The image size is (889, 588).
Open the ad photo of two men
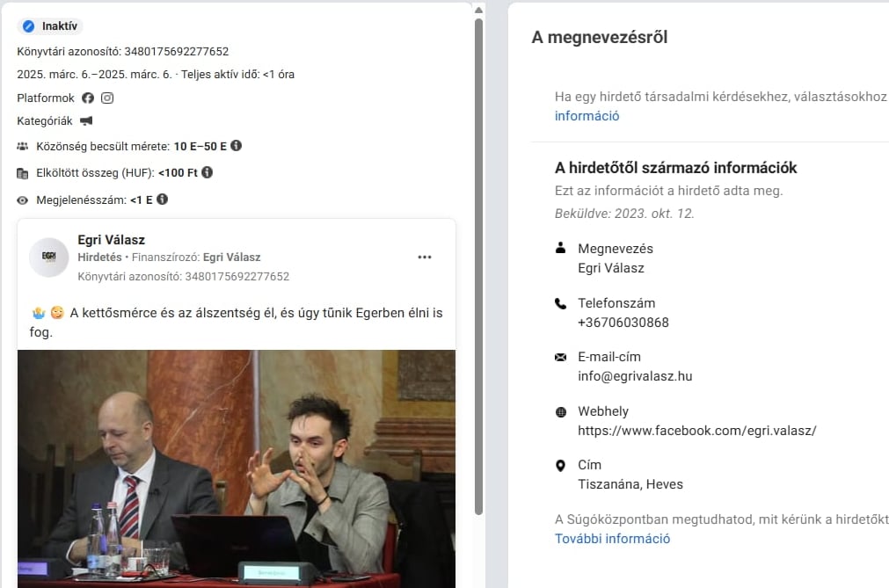tap(237, 468)
